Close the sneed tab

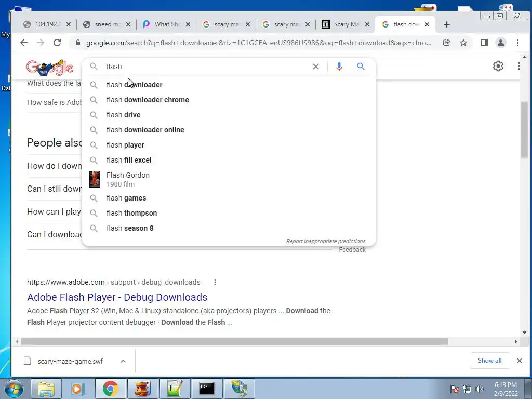click(128, 24)
